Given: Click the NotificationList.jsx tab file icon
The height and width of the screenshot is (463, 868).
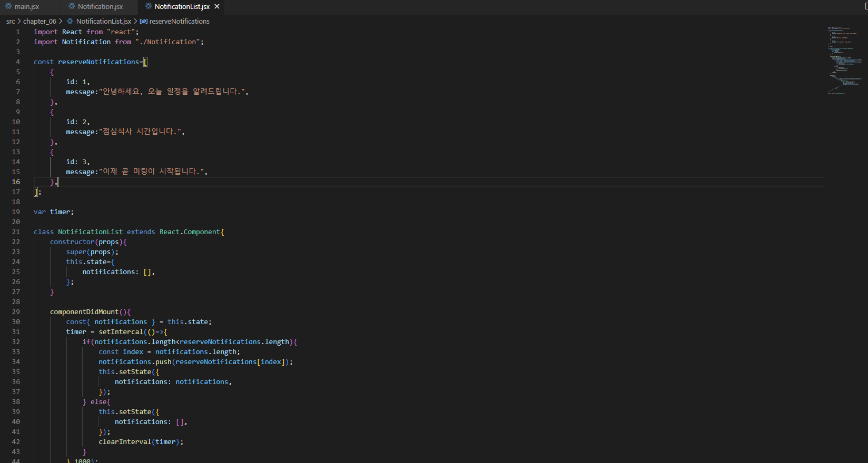Looking at the screenshot, I should [x=149, y=6].
